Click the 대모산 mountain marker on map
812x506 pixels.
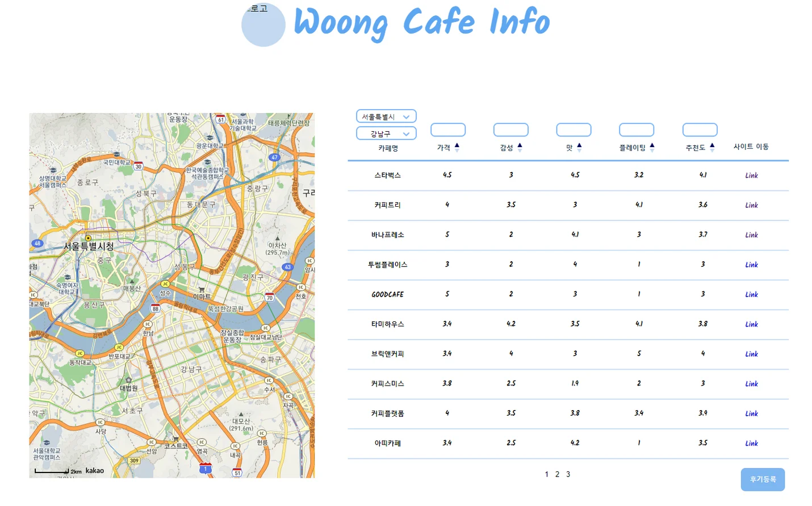[241, 415]
